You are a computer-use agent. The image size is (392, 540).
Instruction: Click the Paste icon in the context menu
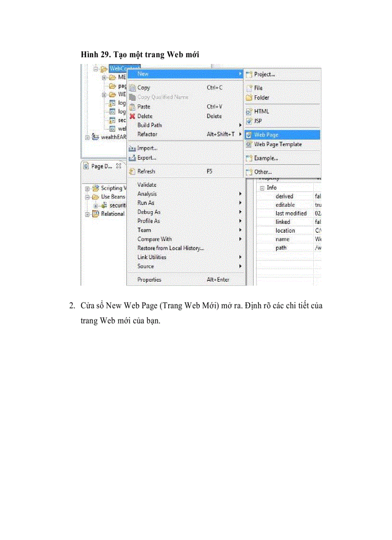132,107
